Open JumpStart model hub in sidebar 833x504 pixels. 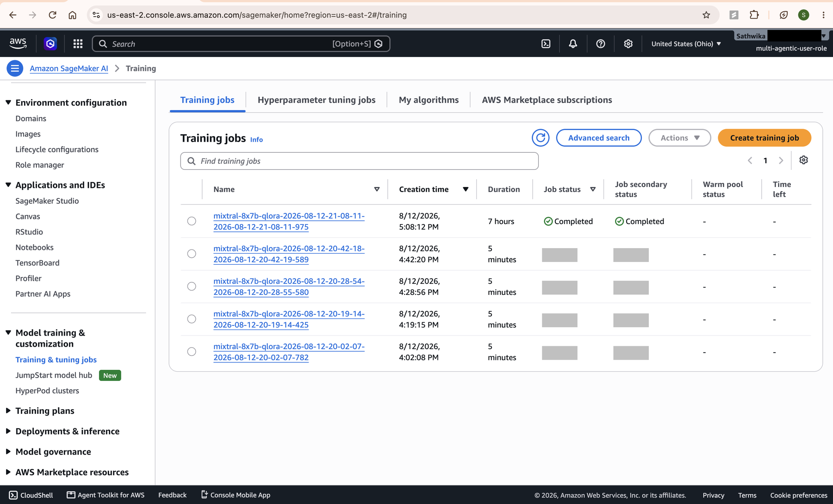pos(54,375)
